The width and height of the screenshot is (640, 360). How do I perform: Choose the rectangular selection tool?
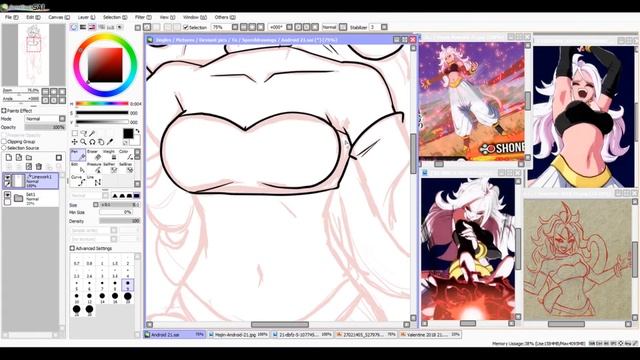[75, 133]
